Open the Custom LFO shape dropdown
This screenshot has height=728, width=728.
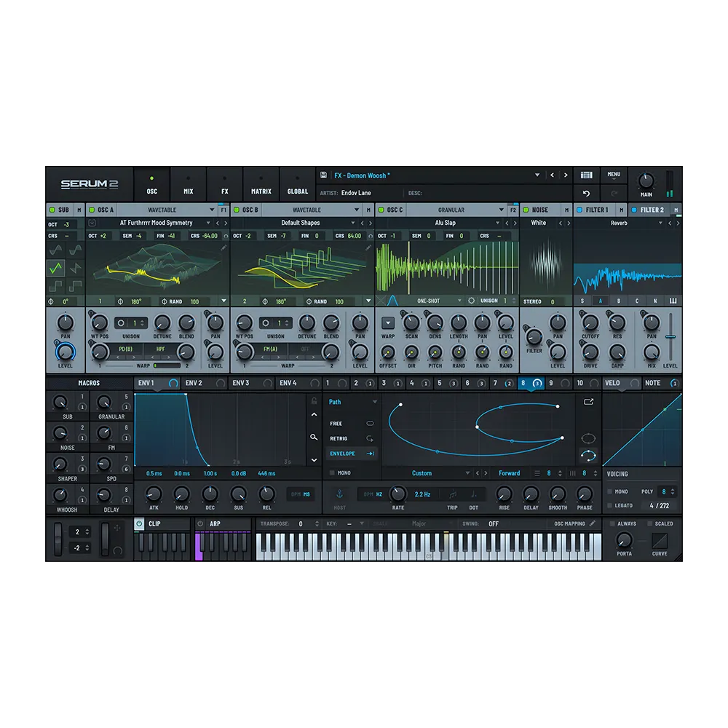point(467,473)
